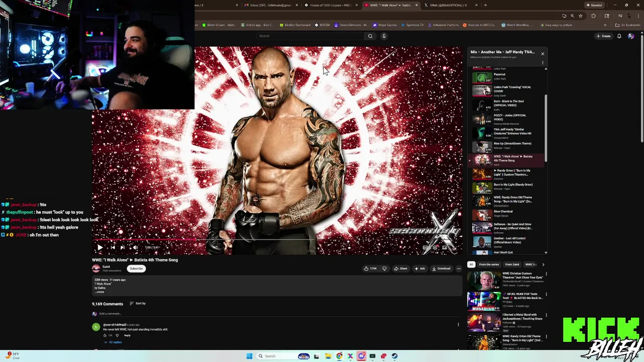Click the YouTube search box
The width and height of the screenshot is (644, 362).
[x=310, y=36]
